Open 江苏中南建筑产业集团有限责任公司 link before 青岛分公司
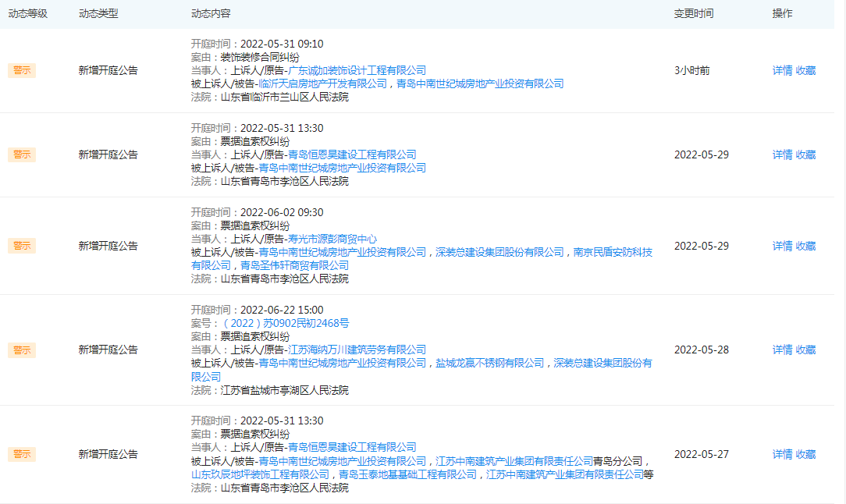 (514, 461)
